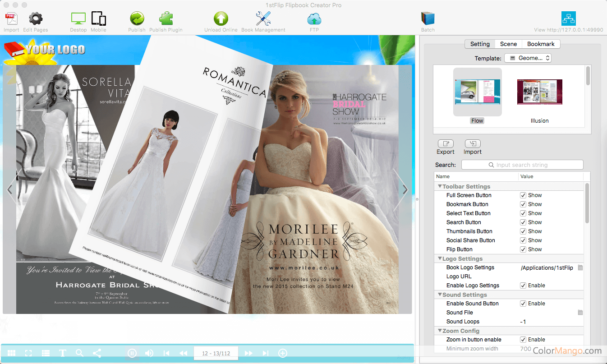Image resolution: width=607 pixels, height=364 pixels.
Task: Collapse Logo Settings group
Action: click(x=440, y=258)
